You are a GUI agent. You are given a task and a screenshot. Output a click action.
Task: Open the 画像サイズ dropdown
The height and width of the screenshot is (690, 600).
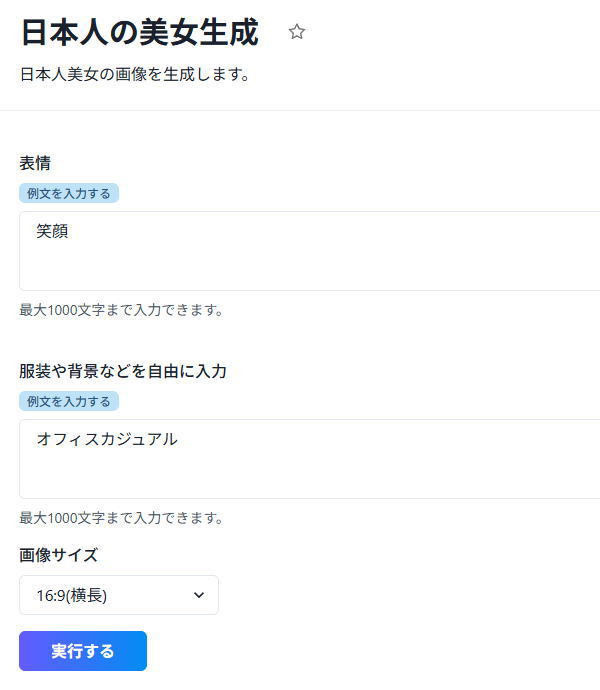coord(118,595)
